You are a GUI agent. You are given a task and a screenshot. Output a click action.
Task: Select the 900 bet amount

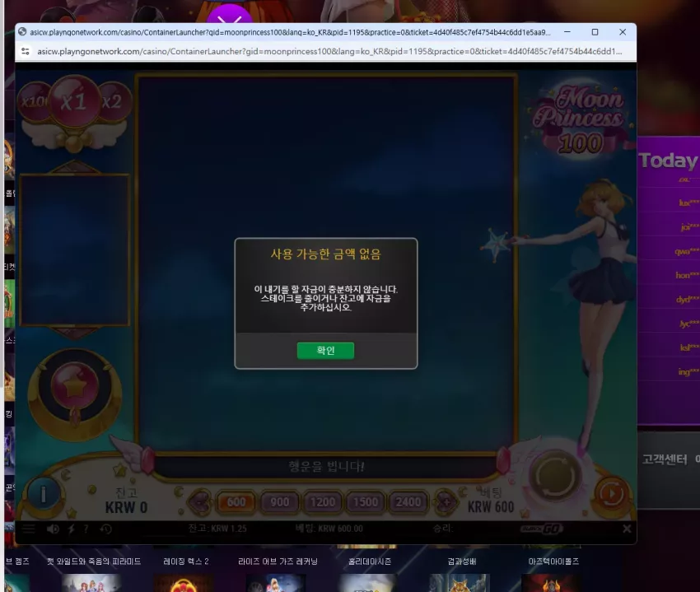tap(279, 502)
